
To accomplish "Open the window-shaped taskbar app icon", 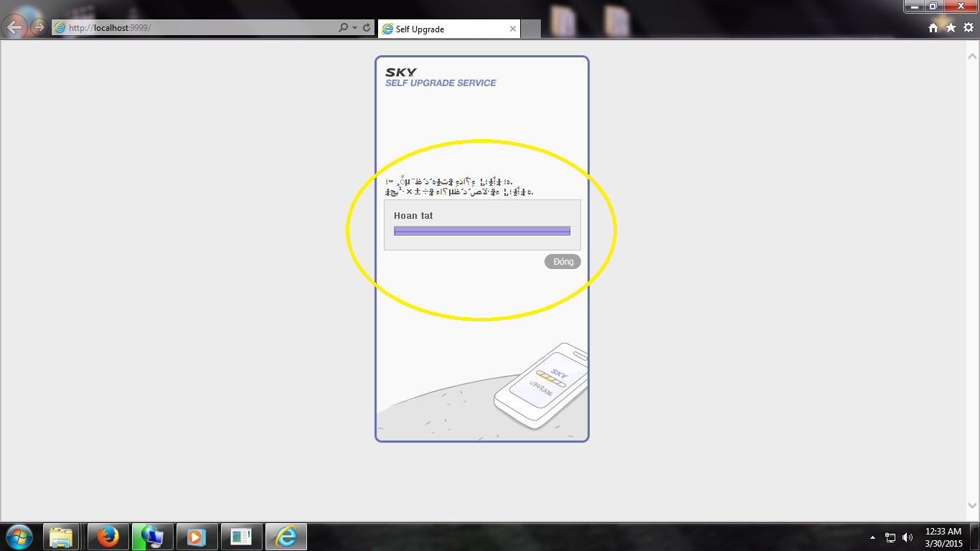I will (x=240, y=537).
